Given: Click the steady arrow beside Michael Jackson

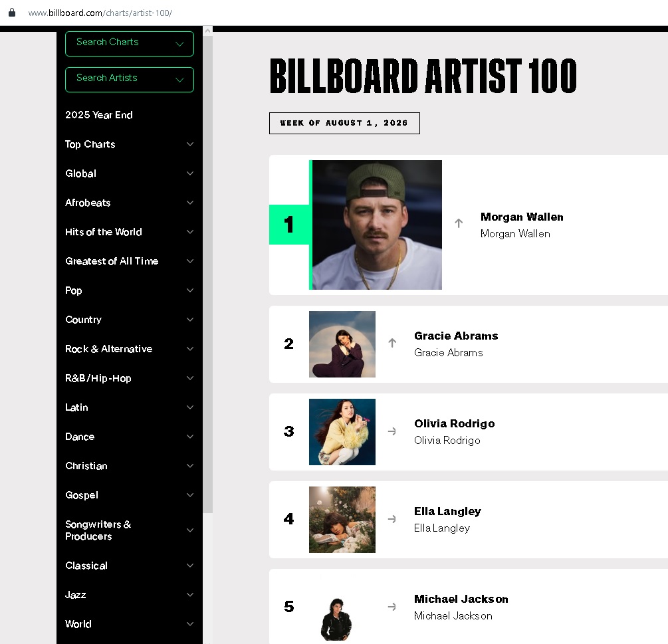Looking at the screenshot, I should pyautogui.click(x=392, y=607).
